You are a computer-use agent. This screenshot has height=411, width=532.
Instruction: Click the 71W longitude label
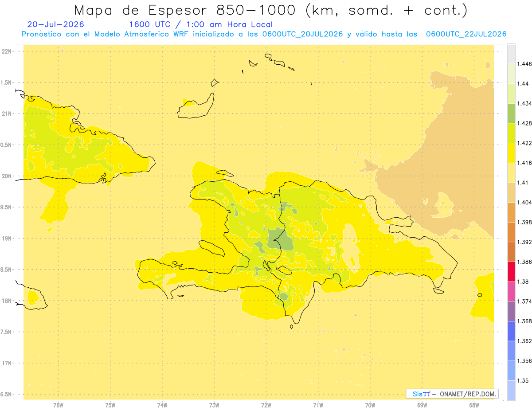(318, 405)
